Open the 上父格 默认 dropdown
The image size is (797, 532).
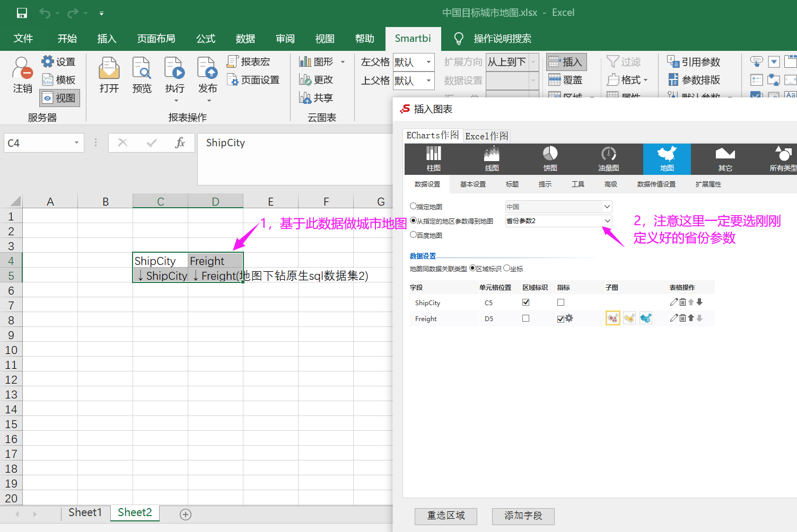point(428,81)
